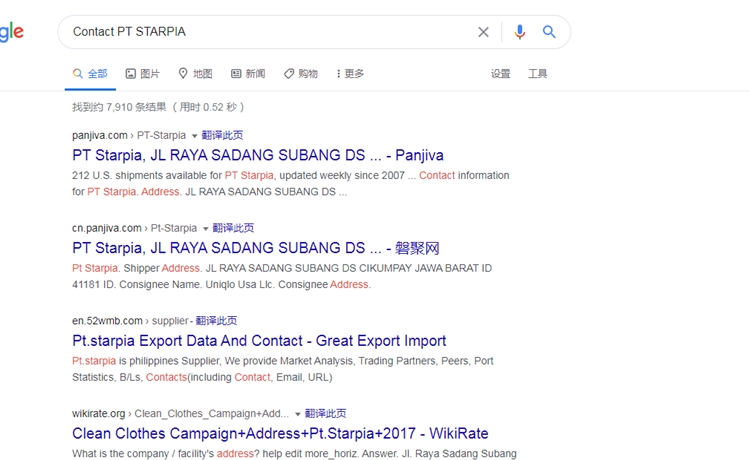Submit search with the magnifier icon
Screen dimensions: 750x460
pyautogui.click(x=549, y=32)
